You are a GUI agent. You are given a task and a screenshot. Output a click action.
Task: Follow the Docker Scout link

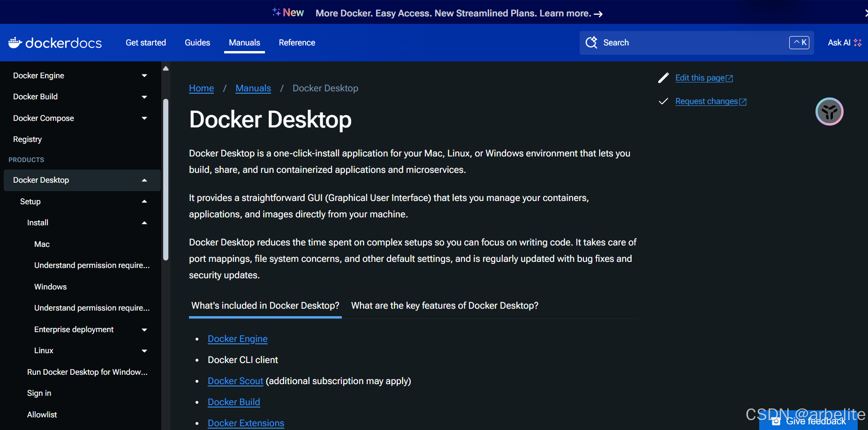pyautogui.click(x=235, y=381)
